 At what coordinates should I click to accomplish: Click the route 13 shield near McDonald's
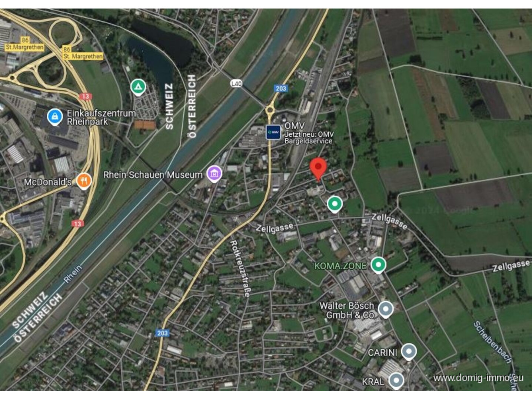77,223
